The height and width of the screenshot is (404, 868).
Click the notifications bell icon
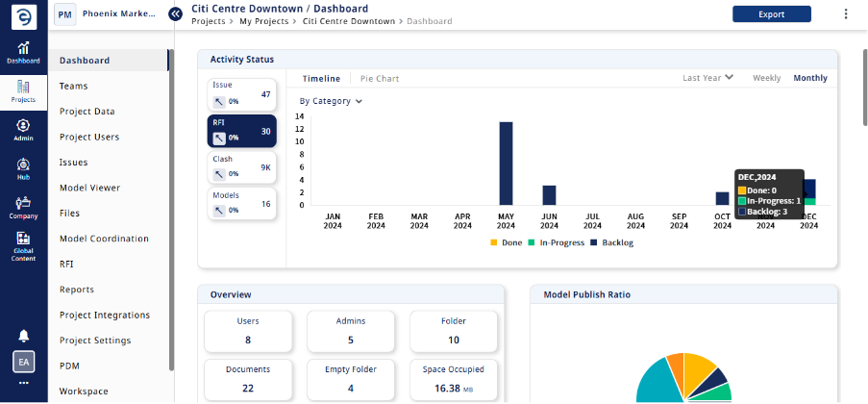pyautogui.click(x=23, y=335)
